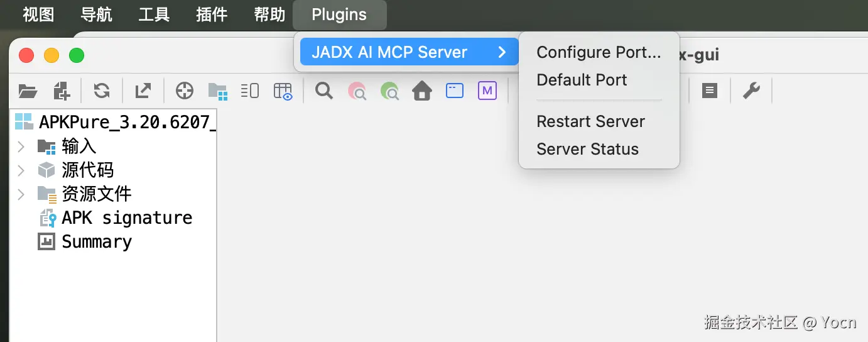Expand the 输入 tree node

click(x=21, y=146)
